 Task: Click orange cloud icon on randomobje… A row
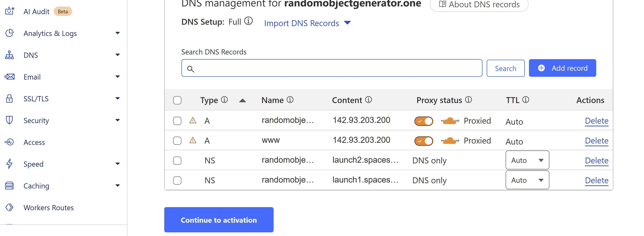[x=450, y=121]
